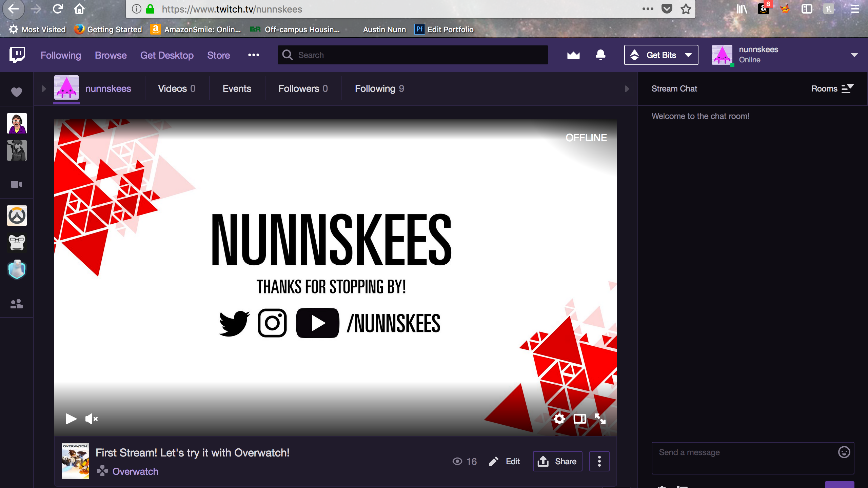The width and height of the screenshot is (868, 488).
Task: Open the blue shield sidebar channel
Action: 17,270
